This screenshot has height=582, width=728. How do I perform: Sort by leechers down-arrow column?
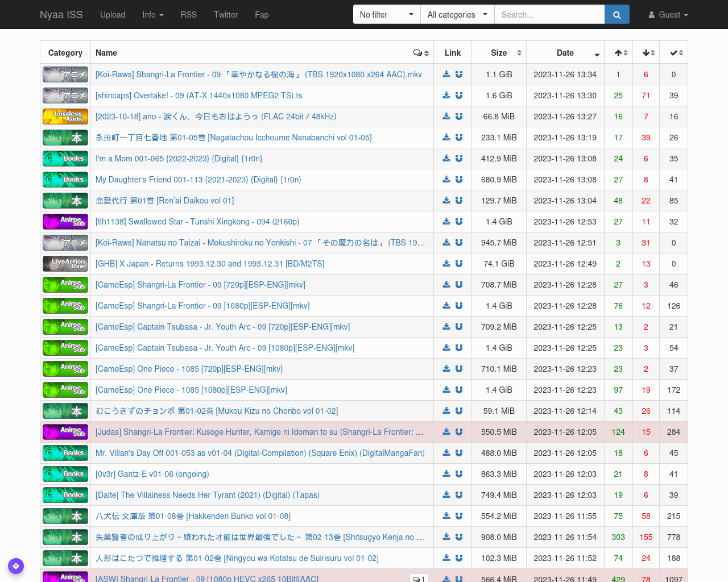(x=646, y=53)
